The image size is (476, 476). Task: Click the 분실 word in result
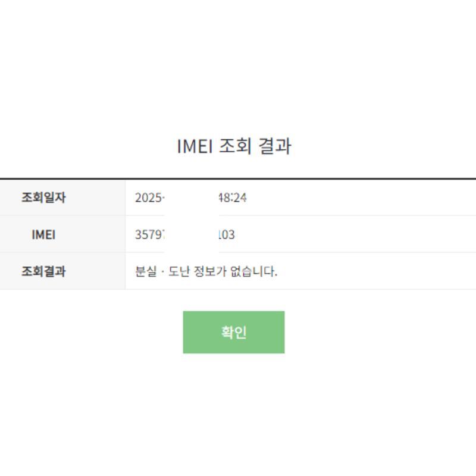point(145,272)
